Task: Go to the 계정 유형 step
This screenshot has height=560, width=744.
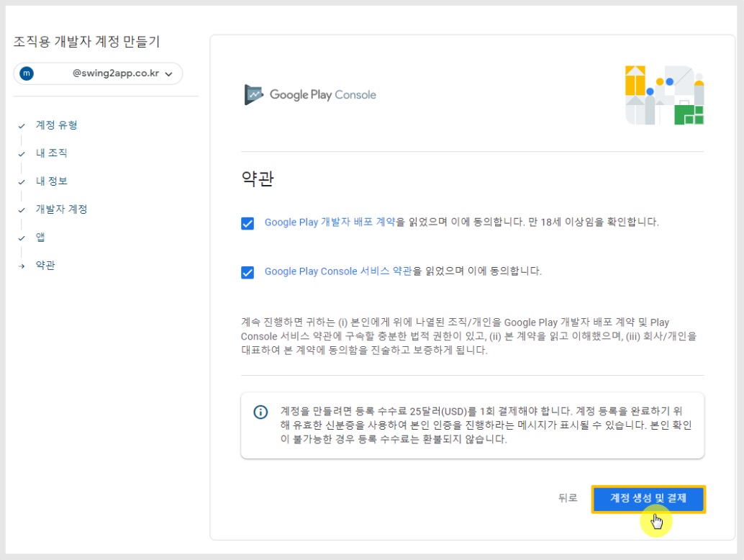Action: coord(56,125)
